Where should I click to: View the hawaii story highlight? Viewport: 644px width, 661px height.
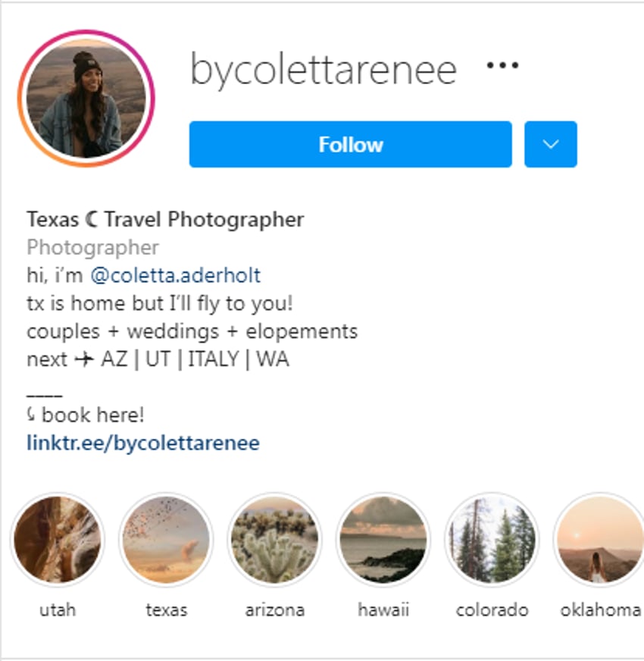pyautogui.click(x=383, y=539)
